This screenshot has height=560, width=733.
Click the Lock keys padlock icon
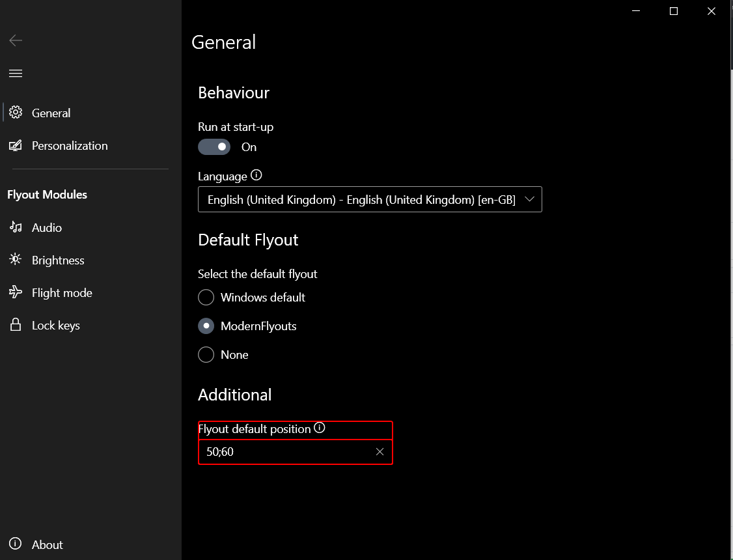tap(16, 325)
